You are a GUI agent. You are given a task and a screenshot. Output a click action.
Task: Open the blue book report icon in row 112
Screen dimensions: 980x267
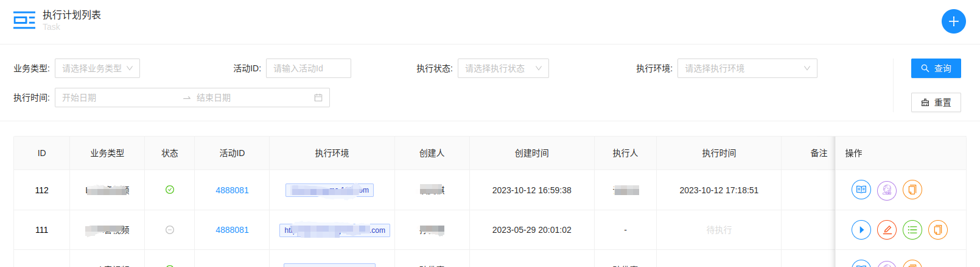click(861, 190)
